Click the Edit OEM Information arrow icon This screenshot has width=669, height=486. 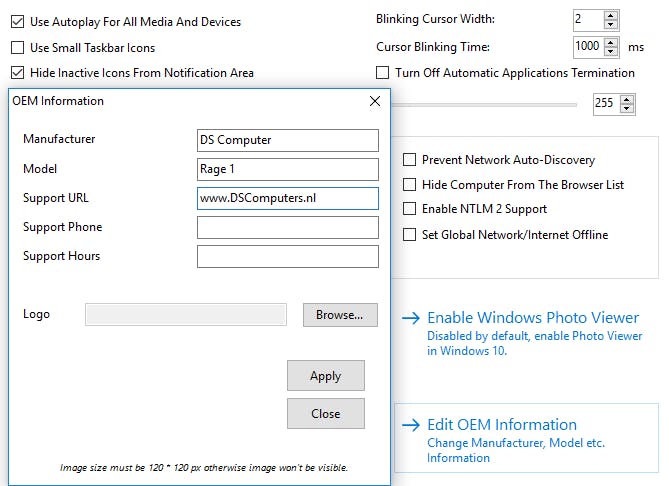click(410, 425)
